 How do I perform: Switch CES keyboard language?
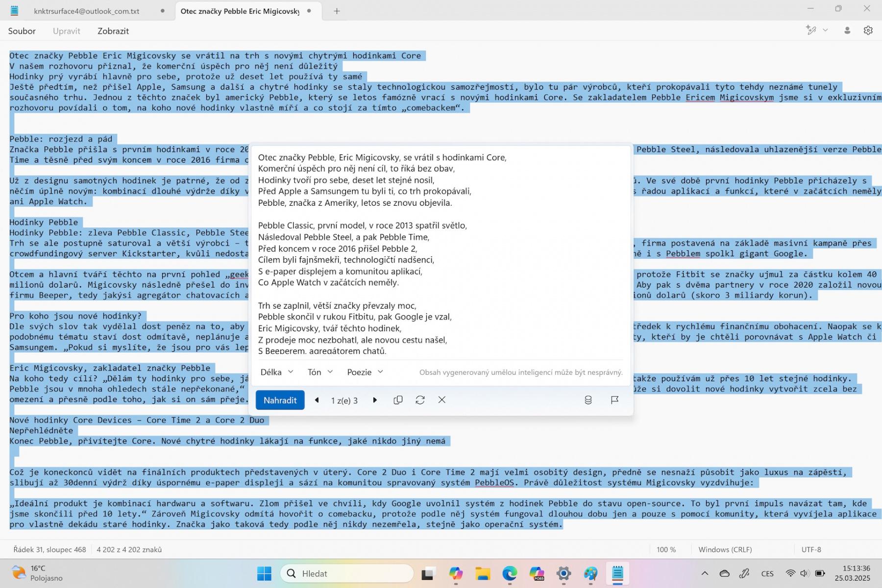(x=767, y=574)
